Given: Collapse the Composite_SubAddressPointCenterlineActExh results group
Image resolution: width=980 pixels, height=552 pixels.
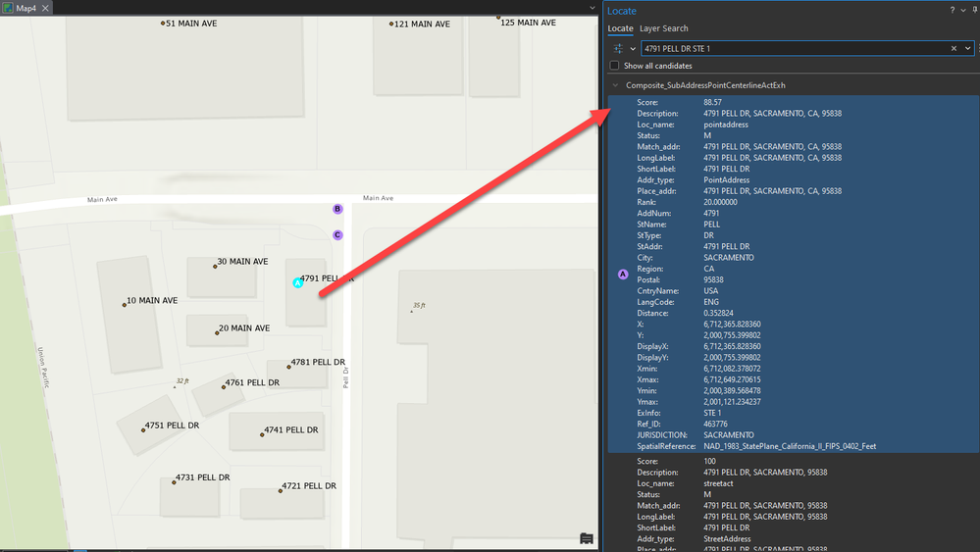Looking at the screenshot, I should [616, 85].
